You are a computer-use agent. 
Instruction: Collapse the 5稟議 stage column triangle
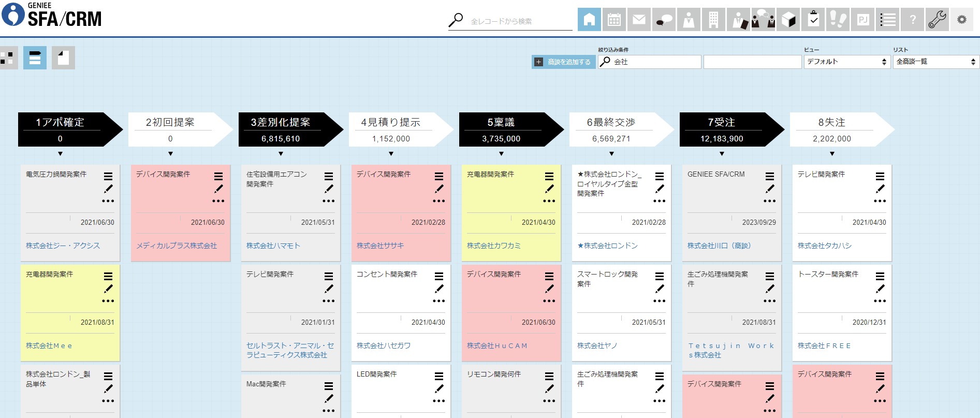coord(502,154)
